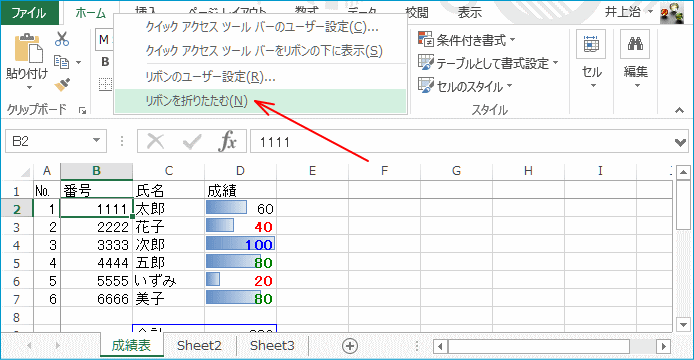Open the copy options dropdown arrow
This screenshot has height=360, width=694.
78,62
